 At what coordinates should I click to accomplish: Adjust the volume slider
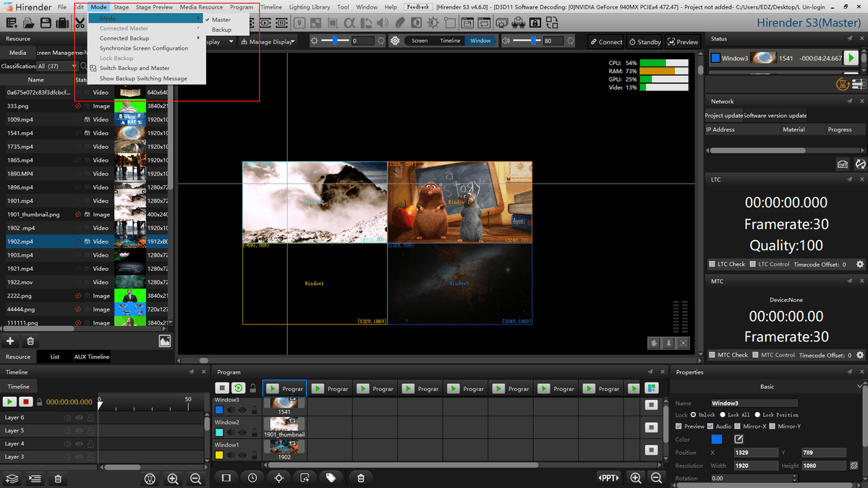pos(527,41)
